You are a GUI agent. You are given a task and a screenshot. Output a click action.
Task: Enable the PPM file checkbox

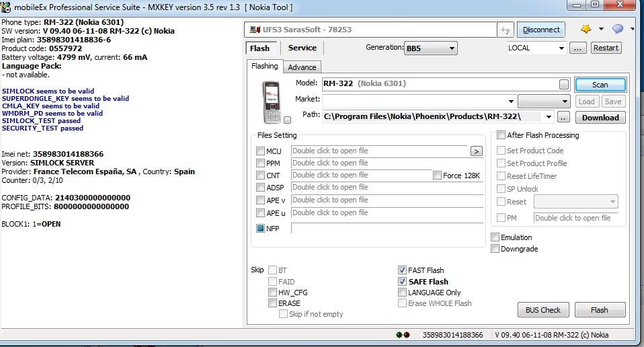260,163
